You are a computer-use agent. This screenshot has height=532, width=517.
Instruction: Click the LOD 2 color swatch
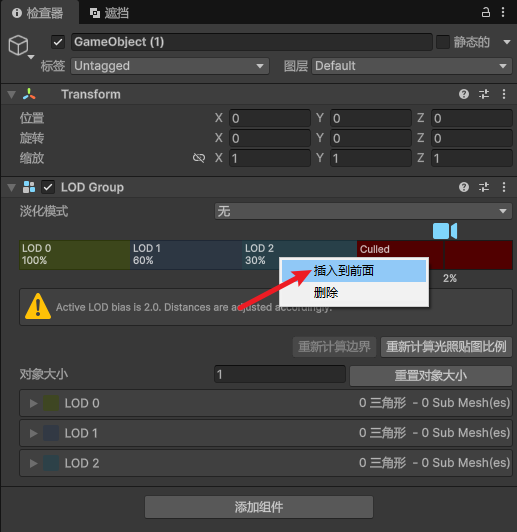point(51,463)
